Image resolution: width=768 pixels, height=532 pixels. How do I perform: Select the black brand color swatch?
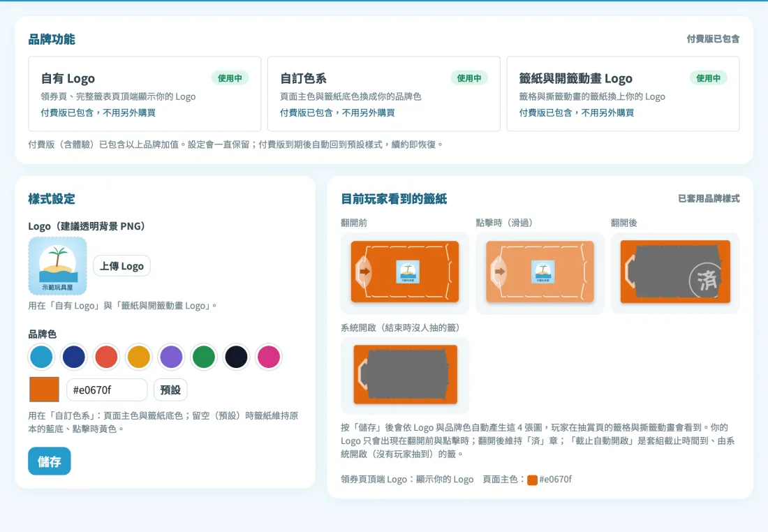click(x=236, y=357)
